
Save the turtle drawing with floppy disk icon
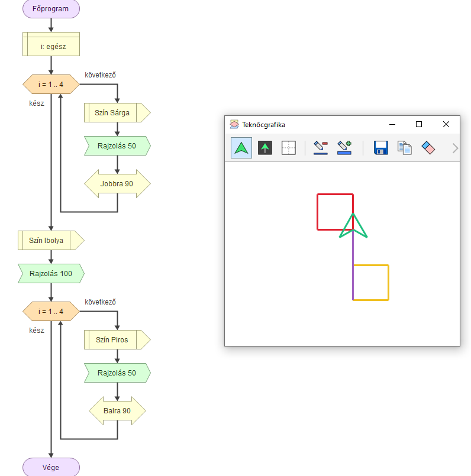point(380,148)
